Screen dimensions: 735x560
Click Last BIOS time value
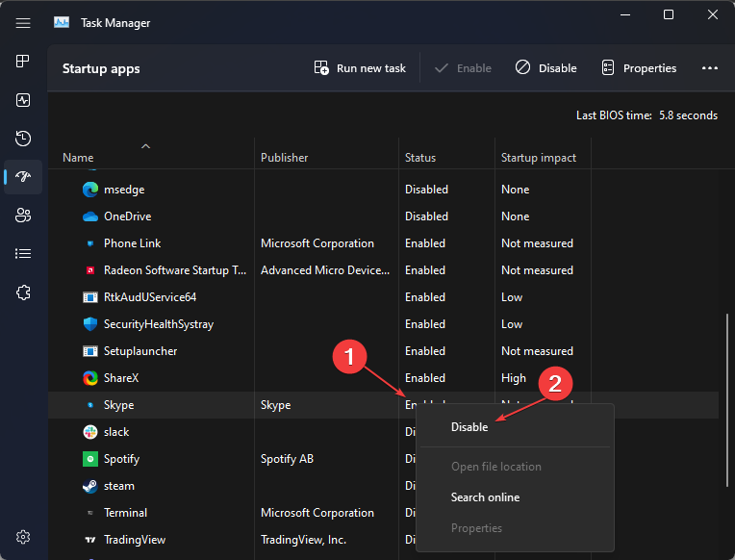688,115
